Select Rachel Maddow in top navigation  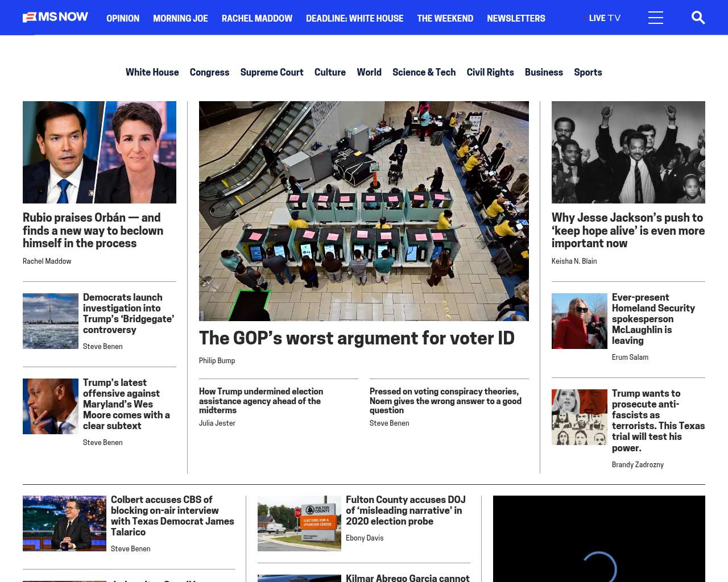click(x=257, y=18)
